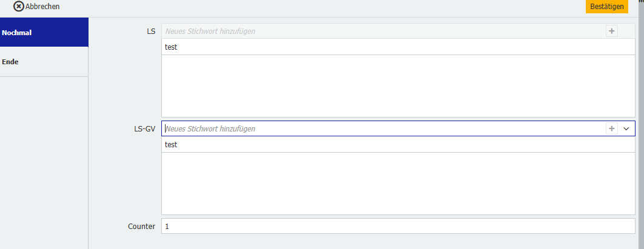Focus the LS-GV keyword input field
The height and width of the screenshot is (249, 644).
click(x=382, y=128)
